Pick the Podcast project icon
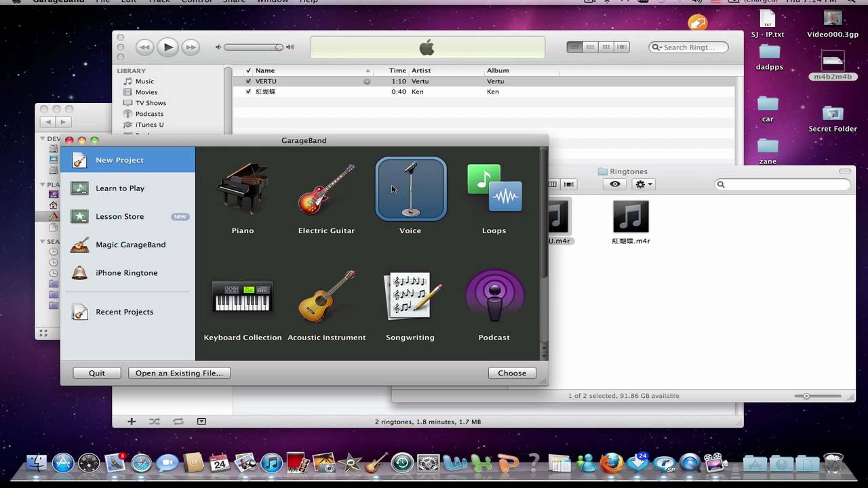The width and height of the screenshot is (868, 488). pos(494,296)
